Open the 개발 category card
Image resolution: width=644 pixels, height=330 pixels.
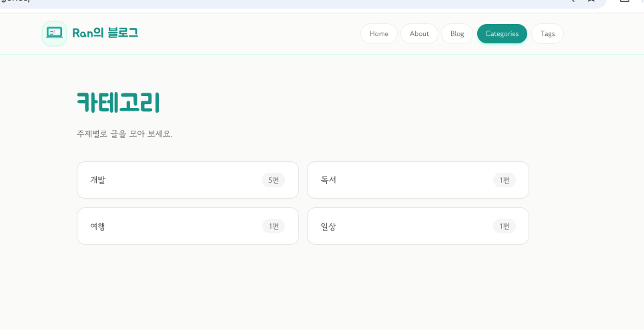188,180
